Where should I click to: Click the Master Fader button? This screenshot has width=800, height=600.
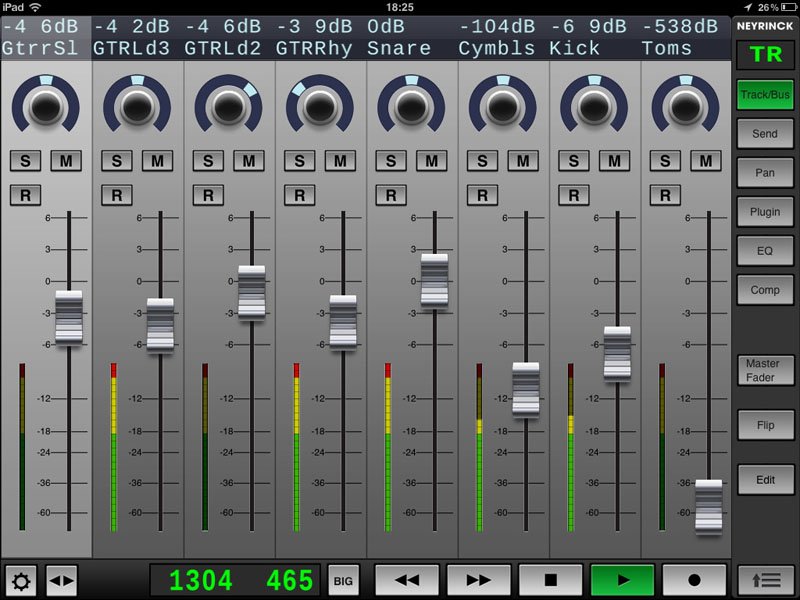tap(765, 370)
